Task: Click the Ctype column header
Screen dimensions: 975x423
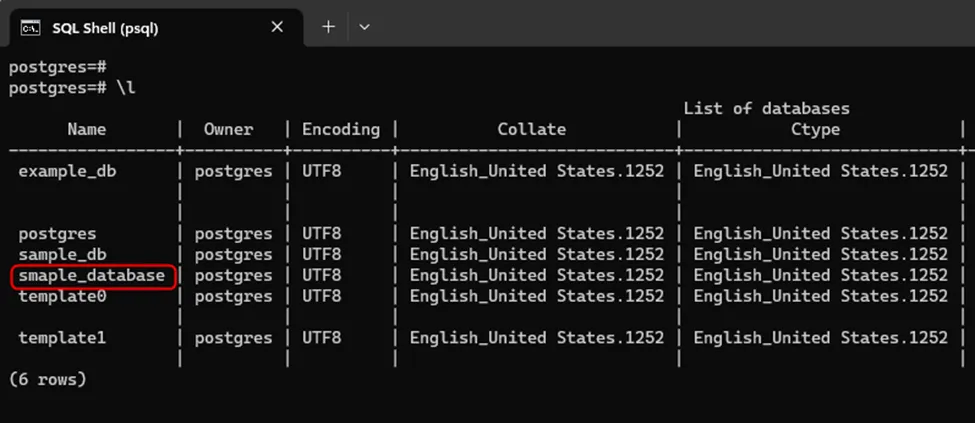Action: pyautogui.click(x=815, y=129)
